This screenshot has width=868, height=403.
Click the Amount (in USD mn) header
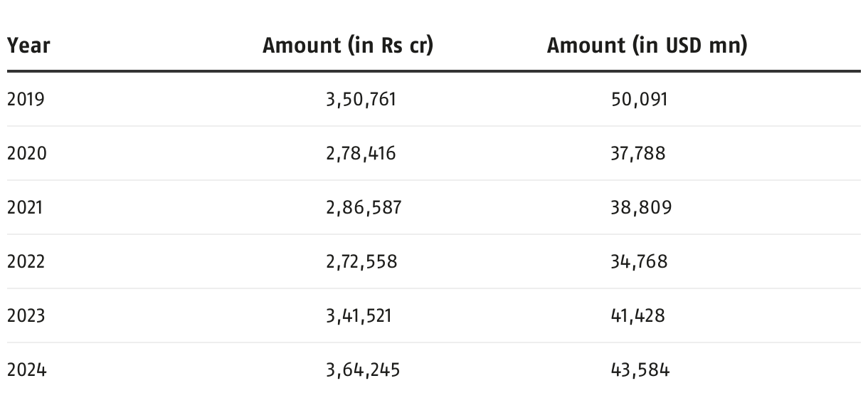[647, 46]
